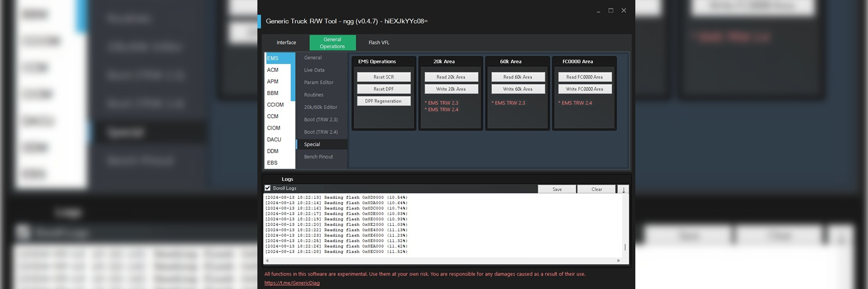Maximize the Generic Truck tool window
The height and width of the screenshot is (289, 868).
click(x=611, y=10)
